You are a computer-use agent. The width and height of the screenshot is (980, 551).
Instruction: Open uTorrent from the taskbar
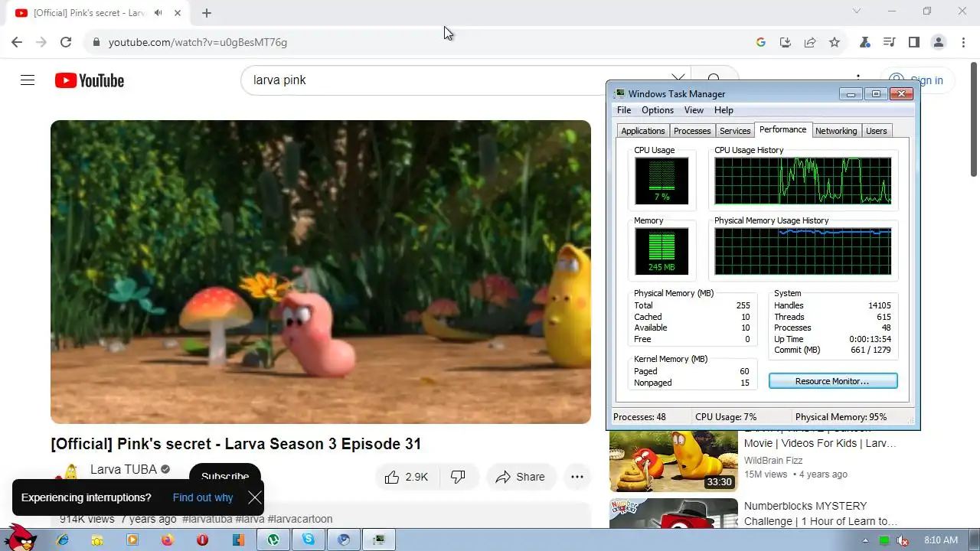tap(273, 540)
